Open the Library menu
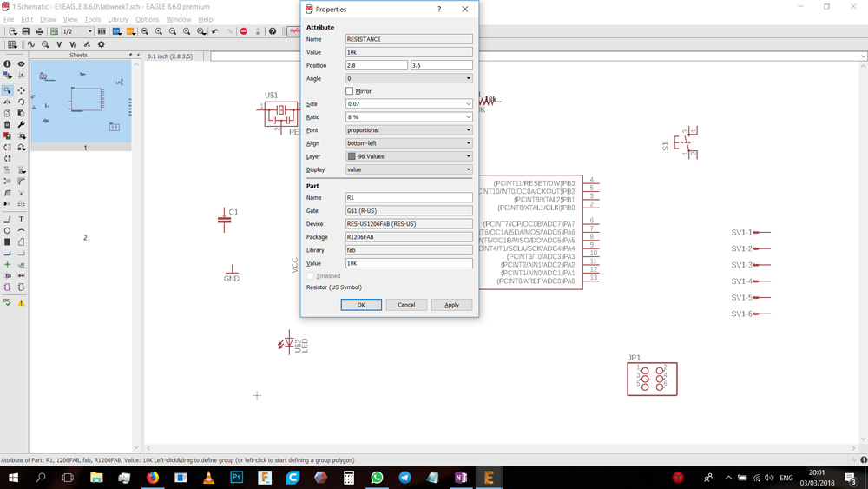The image size is (868, 489). point(118,19)
